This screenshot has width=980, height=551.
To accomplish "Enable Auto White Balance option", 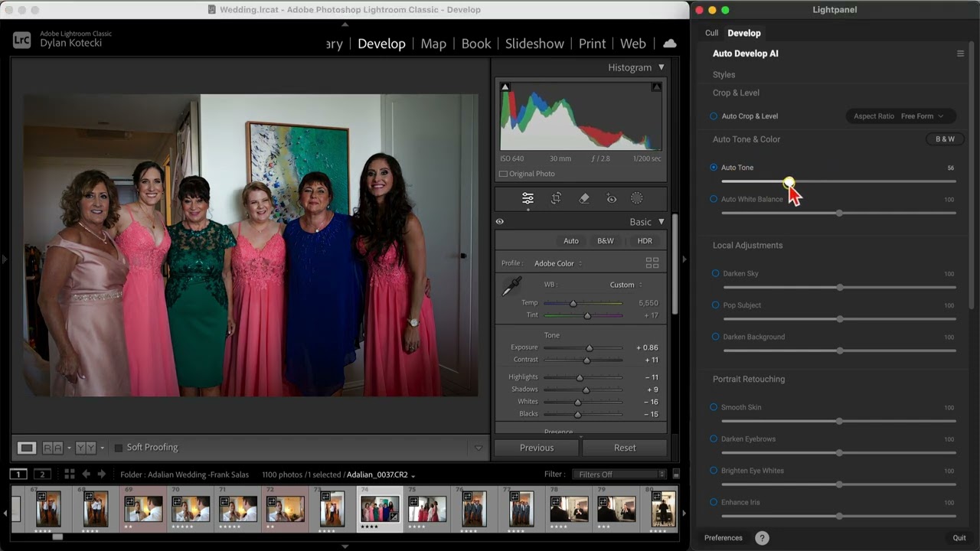I will 714,199.
